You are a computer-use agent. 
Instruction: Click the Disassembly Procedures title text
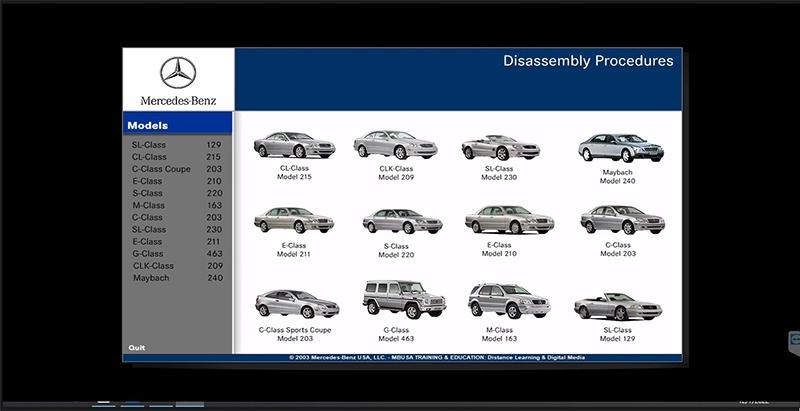pos(588,61)
